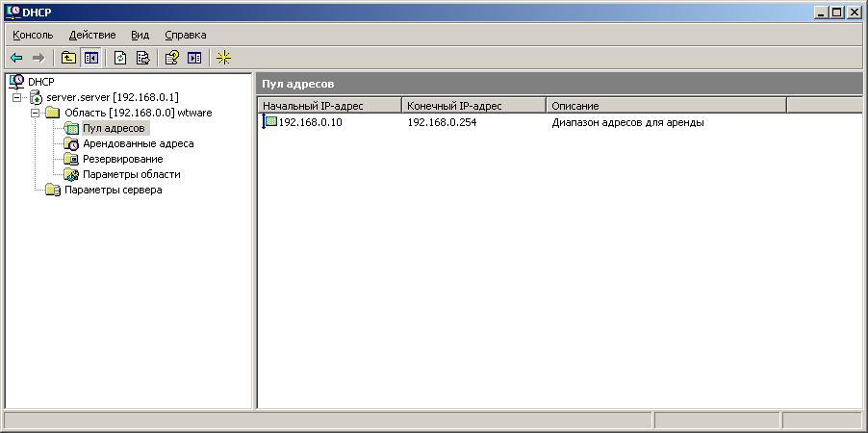Click the Refresh toolbar icon
Viewport: 868px width, 433px height.
pyautogui.click(x=121, y=58)
